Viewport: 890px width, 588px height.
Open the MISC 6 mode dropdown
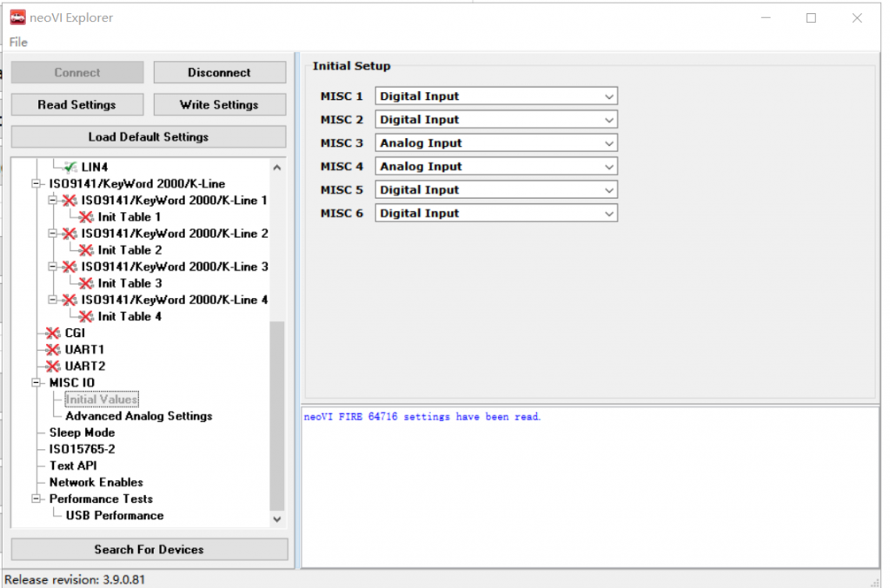pyautogui.click(x=496, y=213)
